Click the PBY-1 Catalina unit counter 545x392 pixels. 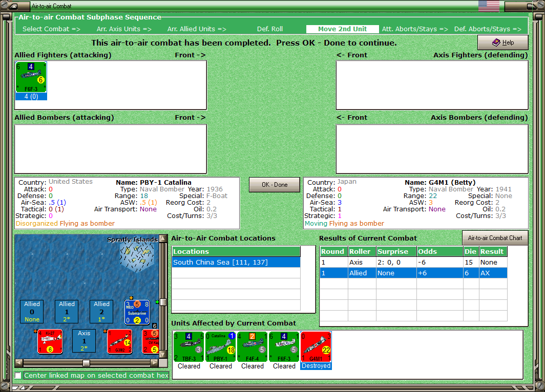[x=220, y=346]
